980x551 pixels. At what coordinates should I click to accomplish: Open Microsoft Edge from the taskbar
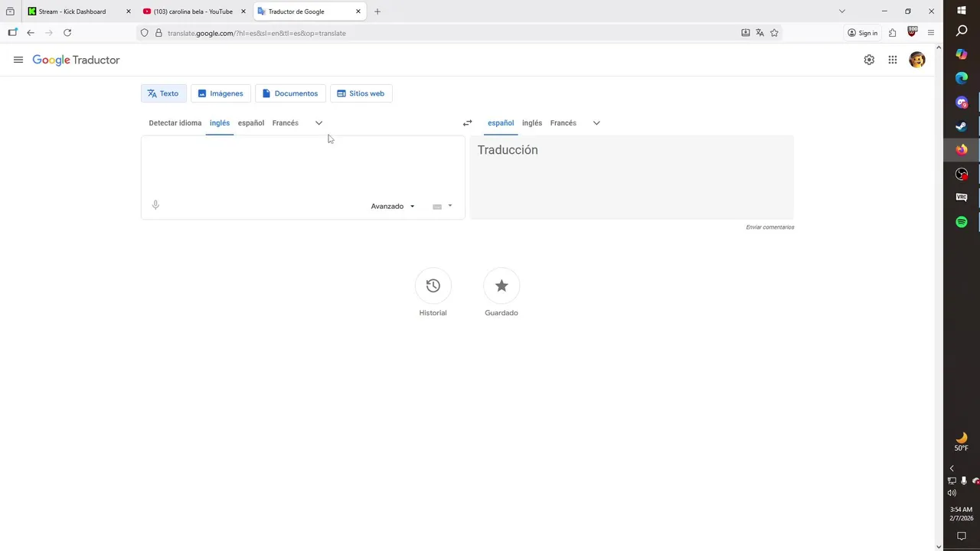point(962,78)
